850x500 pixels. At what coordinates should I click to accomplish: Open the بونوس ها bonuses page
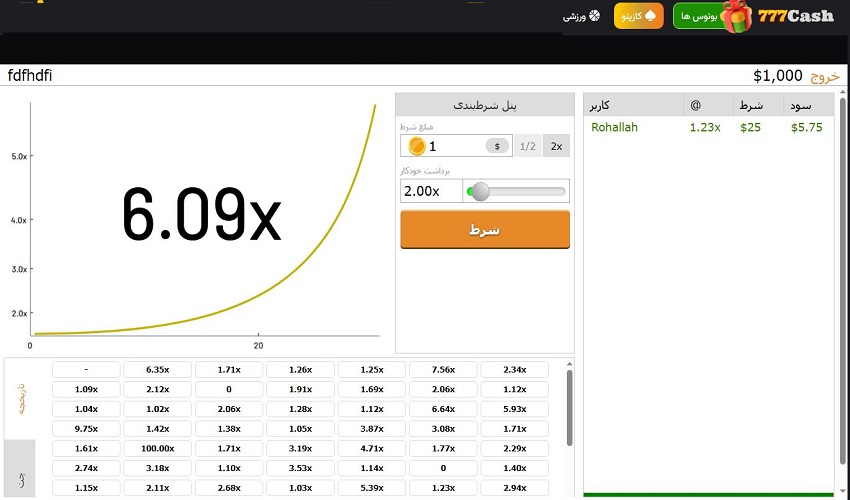point(699,16)
